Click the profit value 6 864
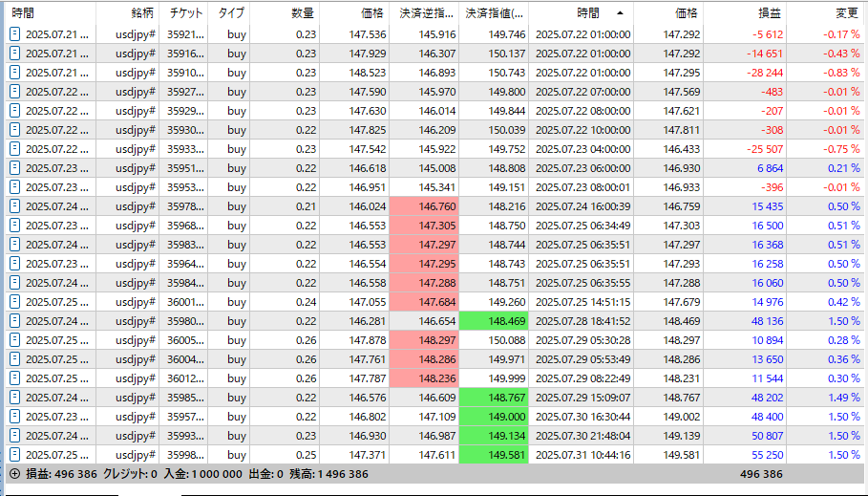This screenshot has height=496, width=868. [x=772, y=168]
